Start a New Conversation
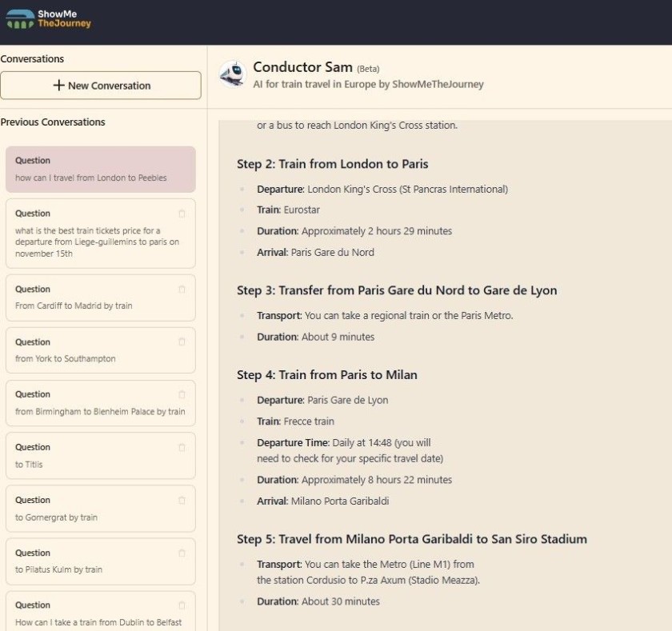The width and height of the screenshot is (672, 631). (101, 86)
